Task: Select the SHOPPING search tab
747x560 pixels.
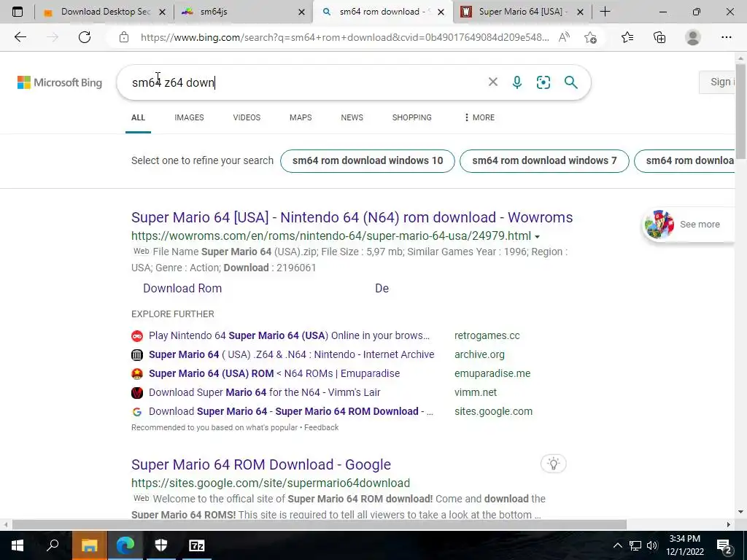Action: 412,117
